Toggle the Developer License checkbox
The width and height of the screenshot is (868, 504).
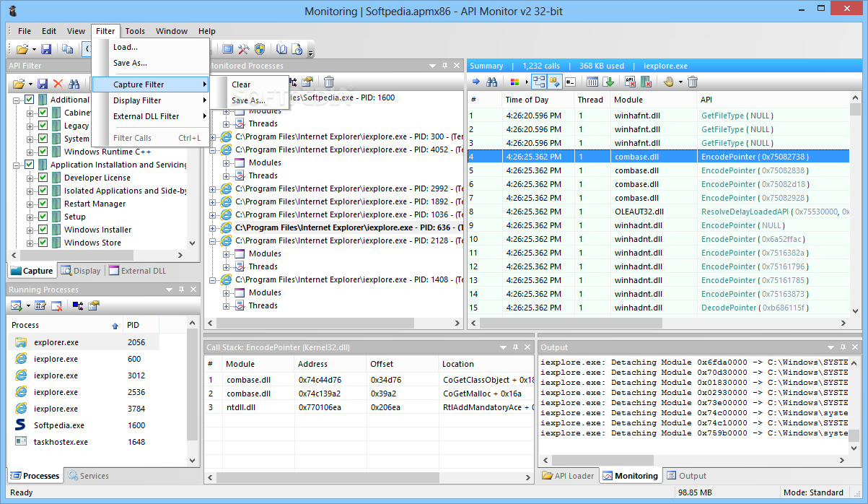point(43,178)
